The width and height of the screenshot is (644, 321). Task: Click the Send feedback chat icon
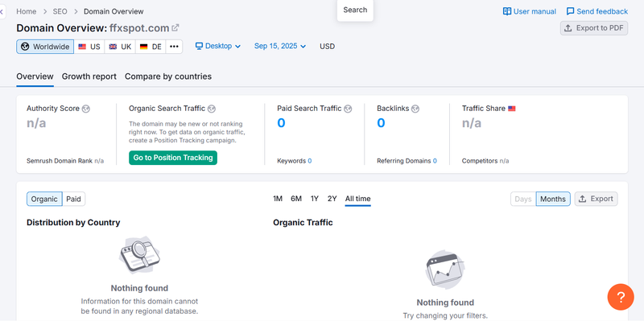point(571,11)
